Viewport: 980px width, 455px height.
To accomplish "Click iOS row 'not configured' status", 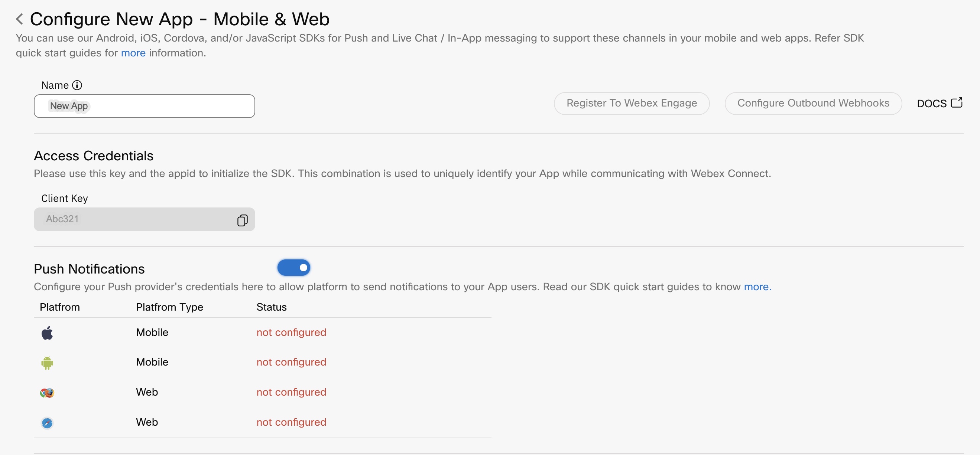I will click(291, 332).
